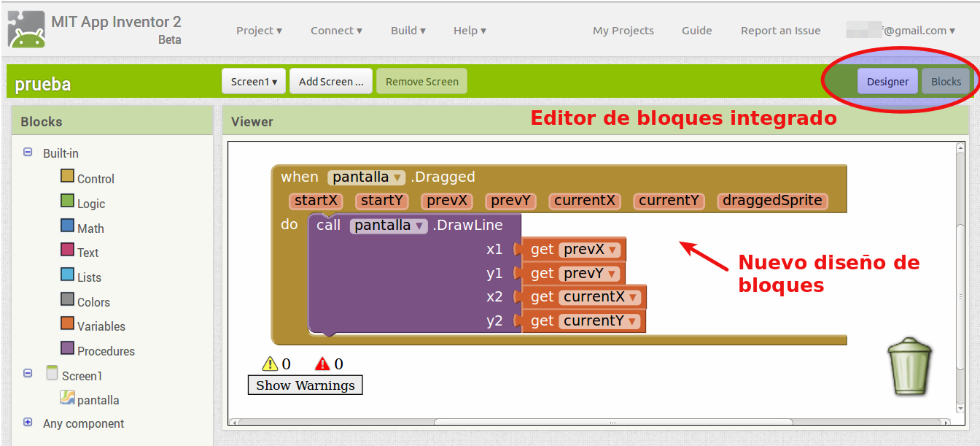
Task: Click the viewer horizontal scrollbar
Action: (x=612, y=422)
